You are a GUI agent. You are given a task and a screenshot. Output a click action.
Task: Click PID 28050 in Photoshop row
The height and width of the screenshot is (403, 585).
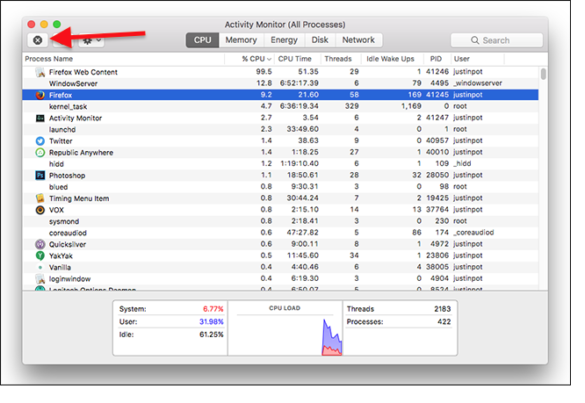(437, 175)
